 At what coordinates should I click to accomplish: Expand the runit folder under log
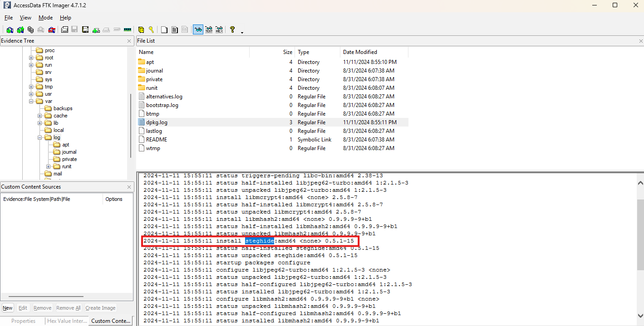49,166
